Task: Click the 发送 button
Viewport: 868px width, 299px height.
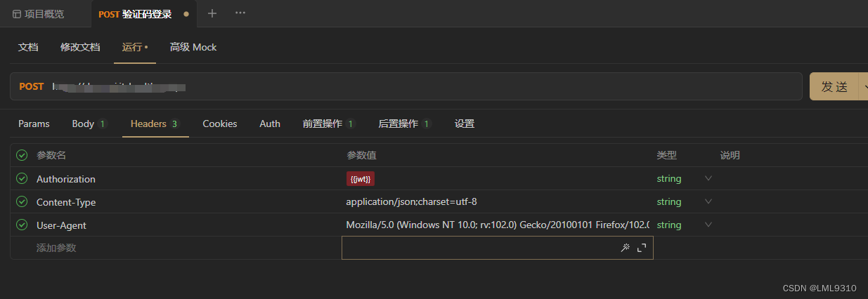Action: 834,86
